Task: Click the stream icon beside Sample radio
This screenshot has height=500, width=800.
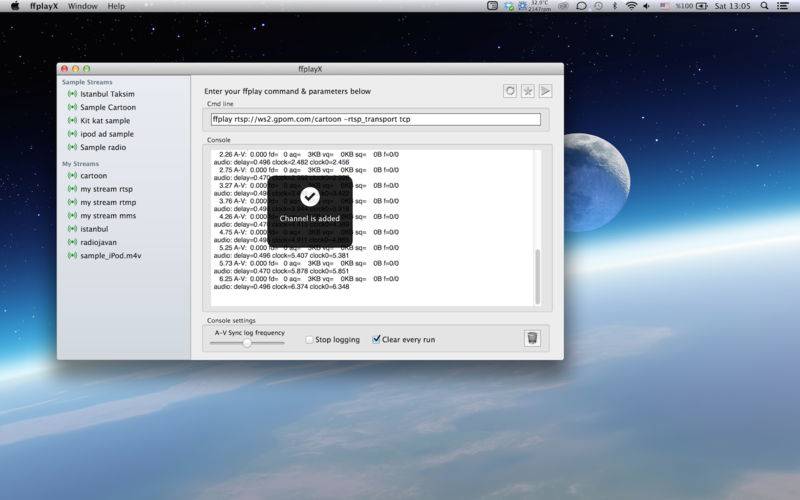Action: point(72,147)
